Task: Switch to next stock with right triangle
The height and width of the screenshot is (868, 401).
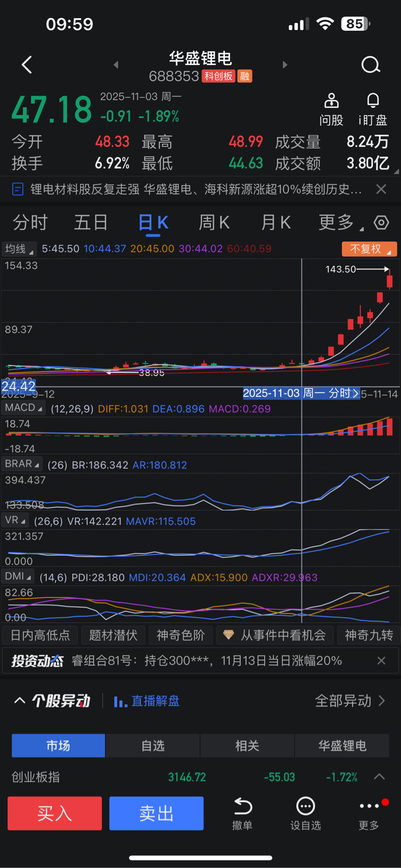Action: (285, 65)
